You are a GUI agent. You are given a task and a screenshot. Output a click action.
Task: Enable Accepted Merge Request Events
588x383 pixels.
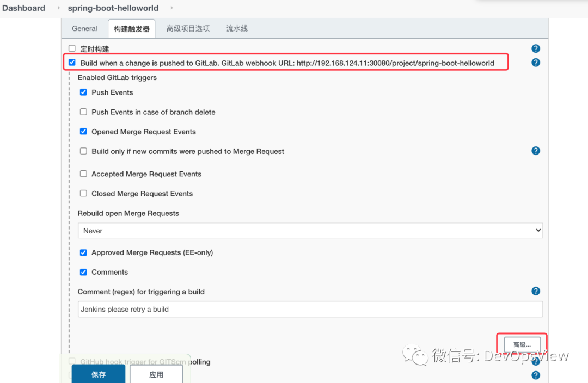coord(83,174)
